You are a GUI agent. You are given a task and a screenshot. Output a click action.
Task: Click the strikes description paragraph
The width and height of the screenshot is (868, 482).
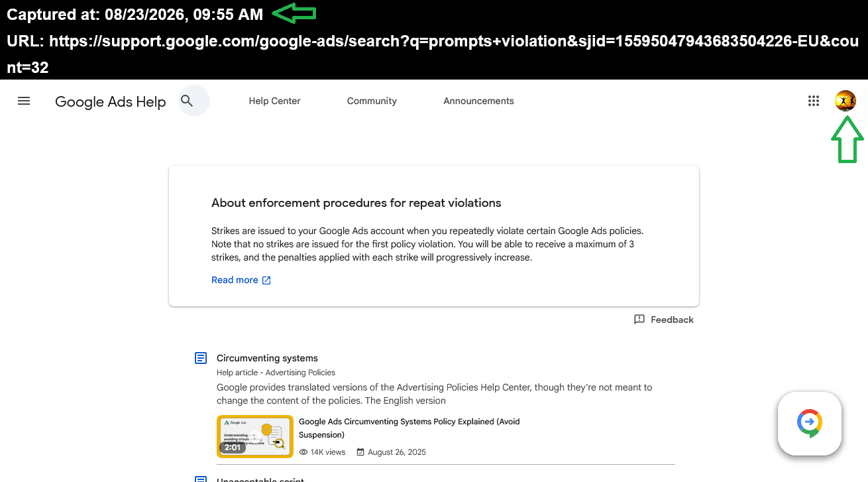427,244
